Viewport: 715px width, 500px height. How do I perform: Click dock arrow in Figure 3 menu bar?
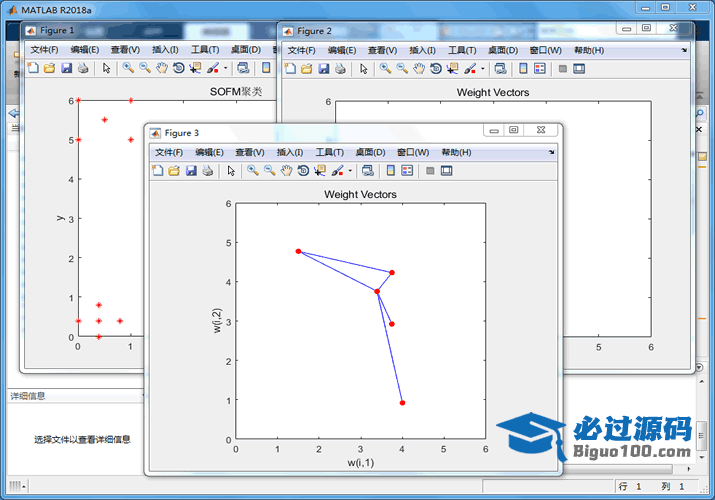[551, 152]
